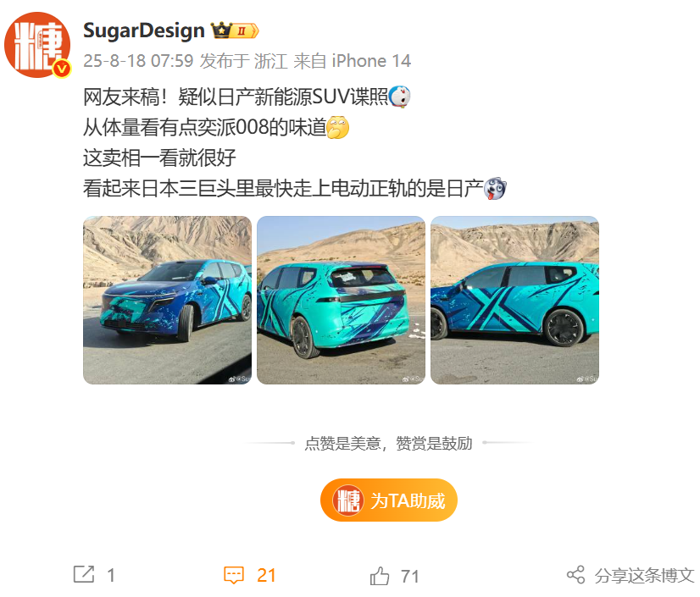Click the small logo inside 为TA助威 button
Viewport: 700px width, 597px height.
click(x=347, y=500)
